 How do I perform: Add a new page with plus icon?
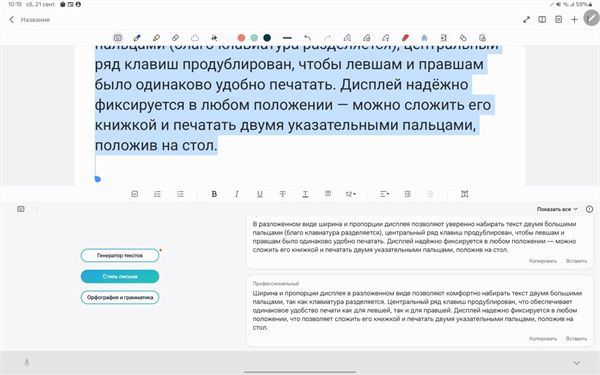click(x=574, y=19)
